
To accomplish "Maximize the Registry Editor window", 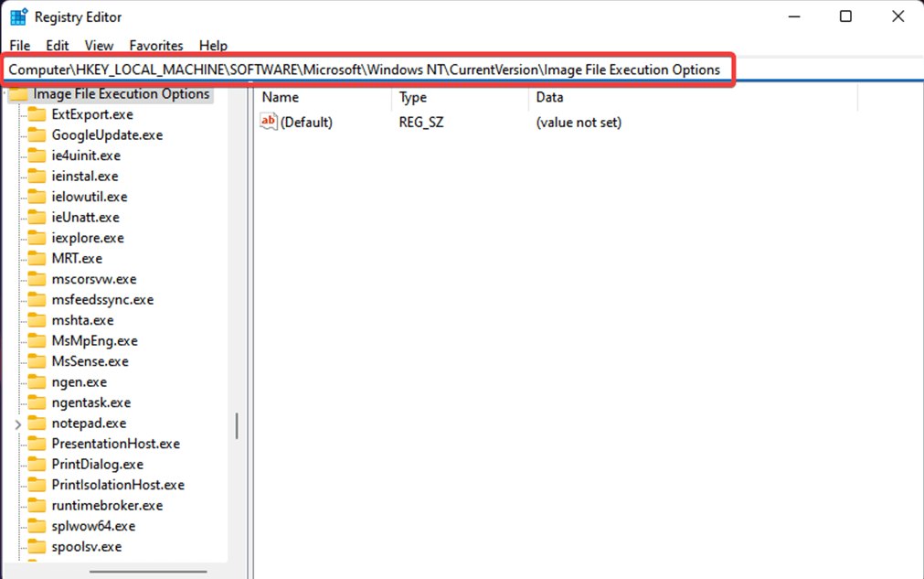I will [x=845, y=16].
